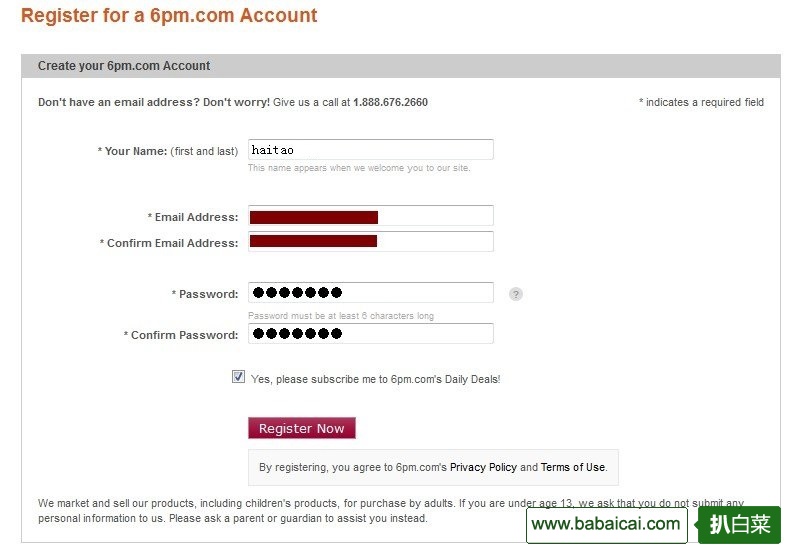
Task: Open the Terms of Use link
Action: click(573, 467)
